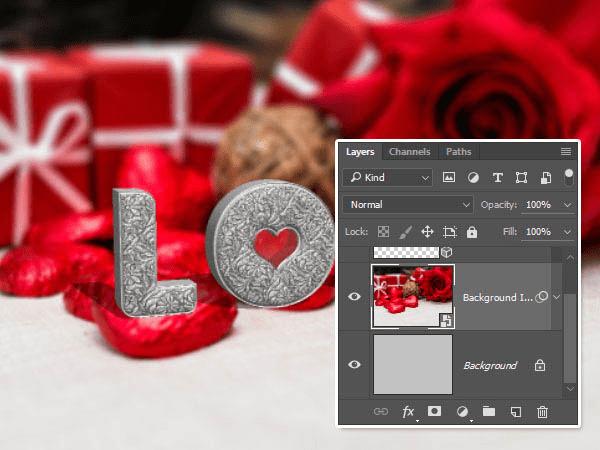Create a new group folder icon
Image resolution: width=600 pixels, height=450 pixels.
click(x=489, y=411)
